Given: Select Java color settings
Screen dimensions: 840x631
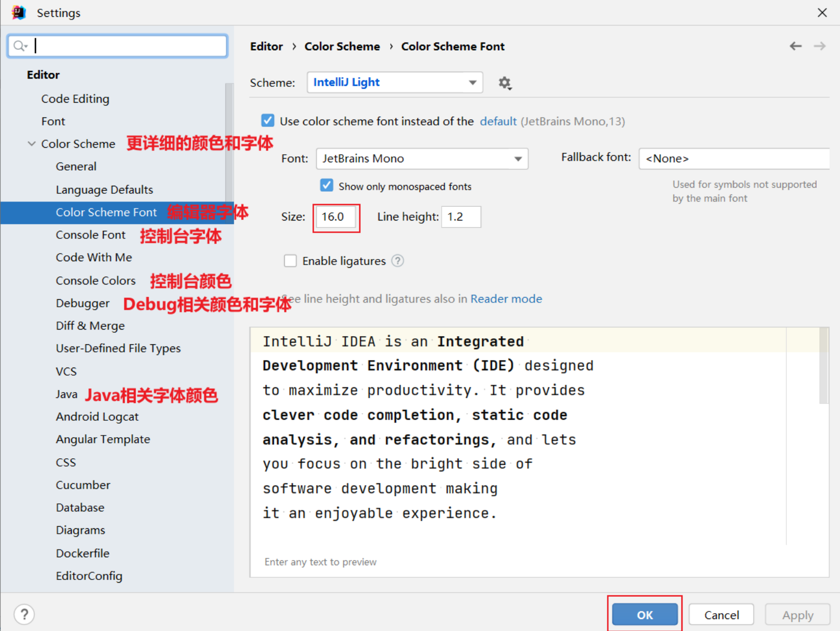Looking at the screenshot, I should pos(66,394).
